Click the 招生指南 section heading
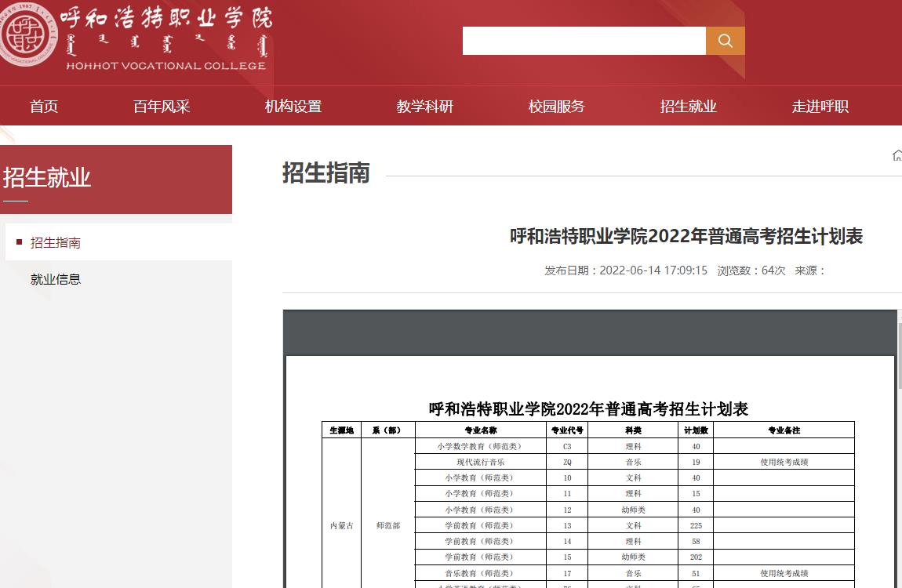902x588 pixels. coord(326,173)
